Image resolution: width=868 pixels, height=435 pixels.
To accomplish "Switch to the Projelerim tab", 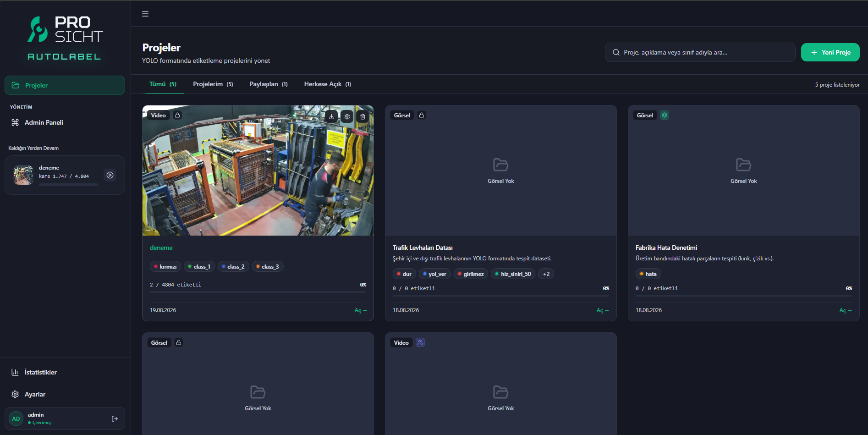I will coord(213,84).
